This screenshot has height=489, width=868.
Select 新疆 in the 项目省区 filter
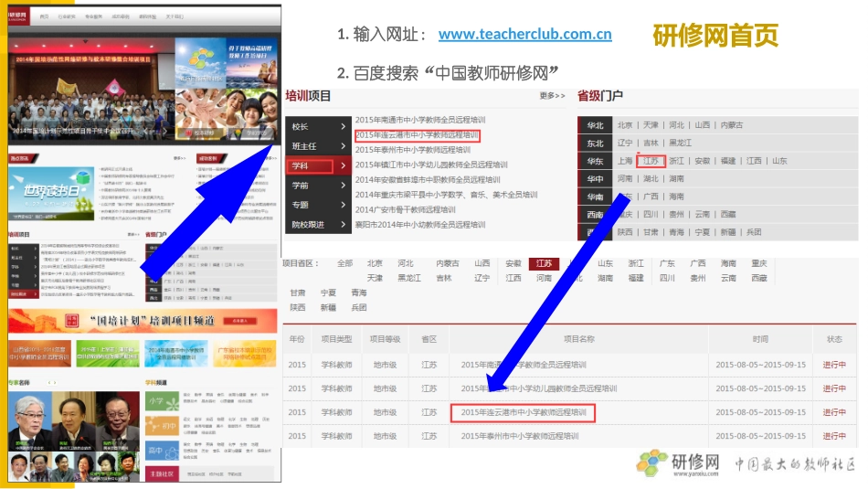328,308
